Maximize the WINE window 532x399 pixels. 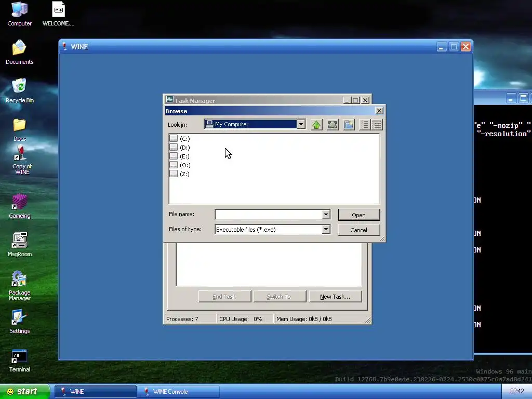point(454,46)
